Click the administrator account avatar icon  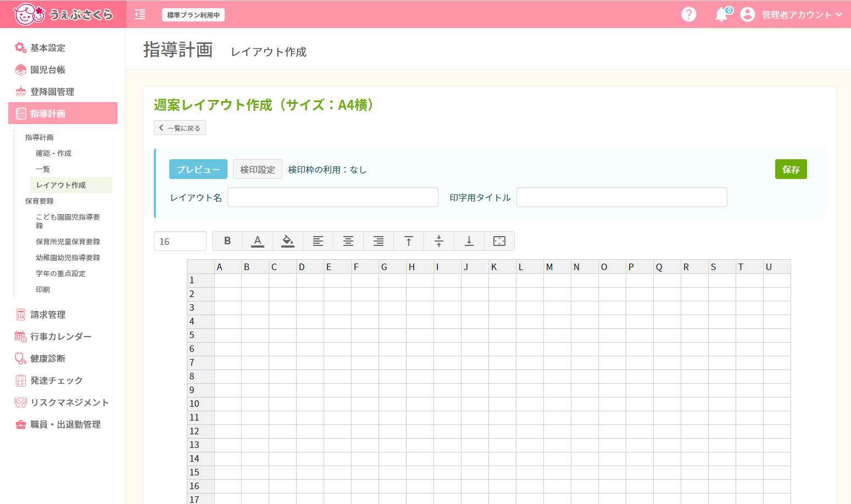pos(747,14)
